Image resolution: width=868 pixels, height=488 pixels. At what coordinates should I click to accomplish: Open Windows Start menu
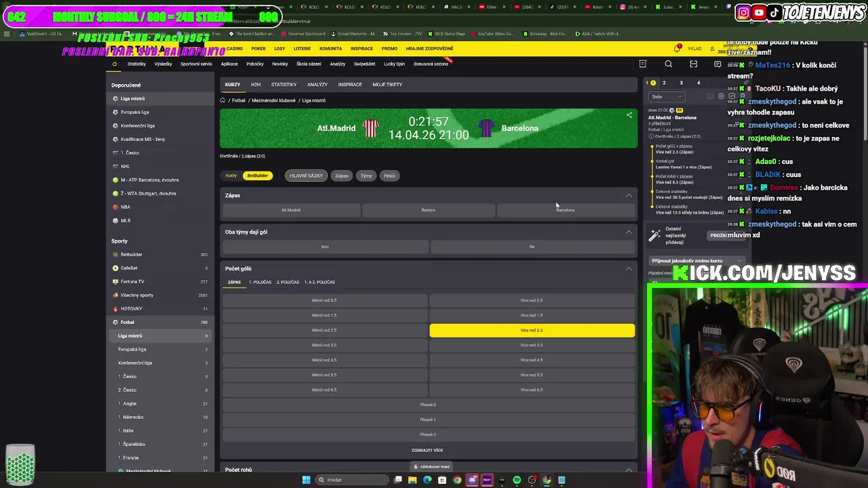point(306,480)
